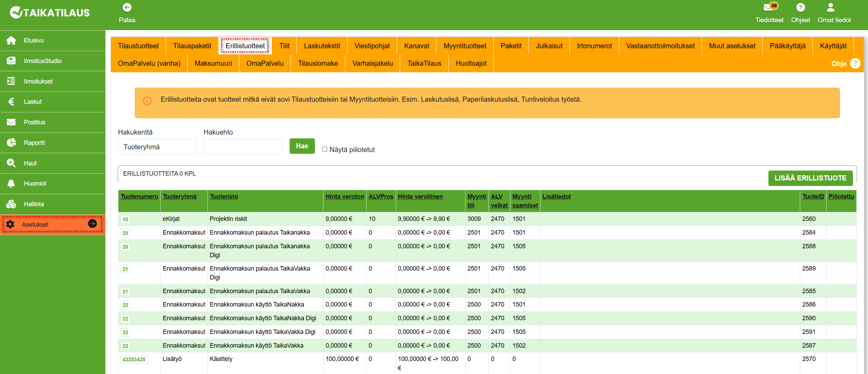Switch to the Tilauspaketit tab
The image size is (868, 374).
192,46
